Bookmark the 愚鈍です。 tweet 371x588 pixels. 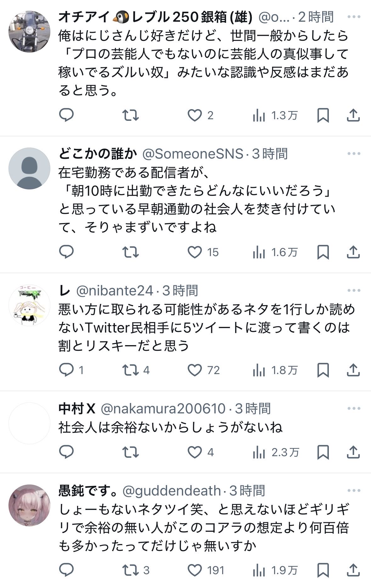pos(323,570)
